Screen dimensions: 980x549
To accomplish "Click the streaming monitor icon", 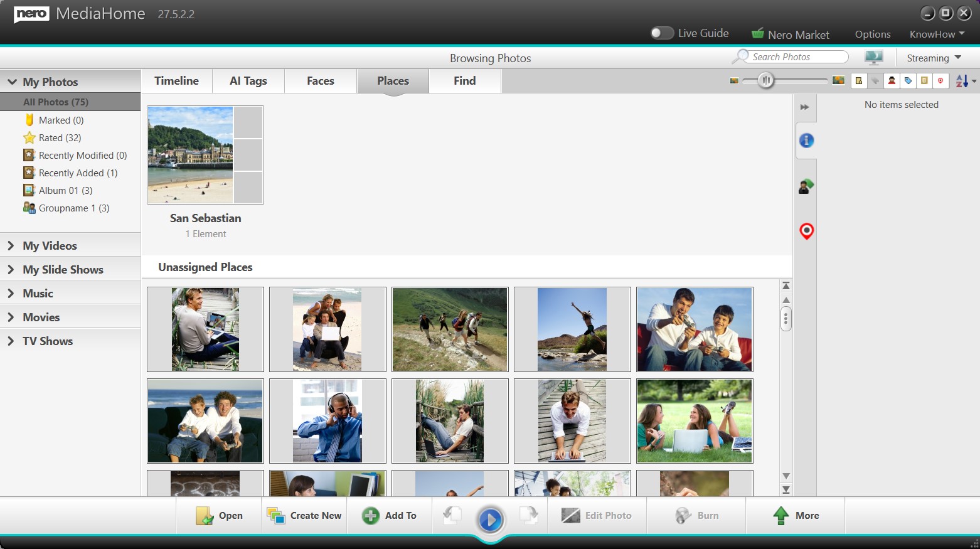I will point(873,58).
